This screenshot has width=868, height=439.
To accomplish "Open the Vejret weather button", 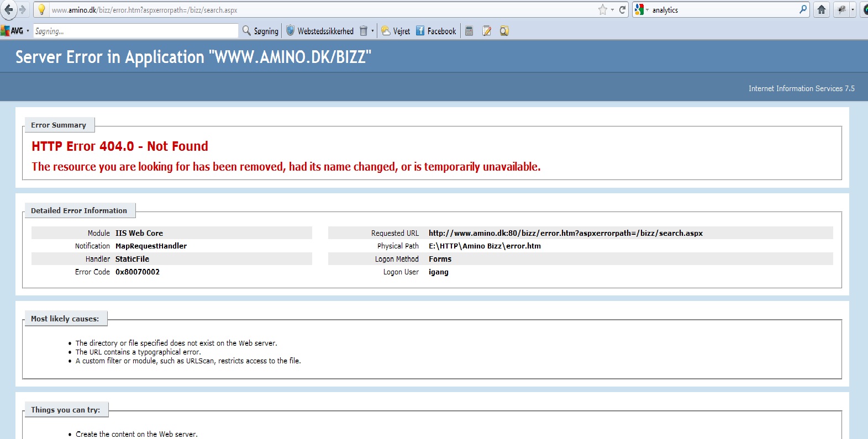I will 396,31.
